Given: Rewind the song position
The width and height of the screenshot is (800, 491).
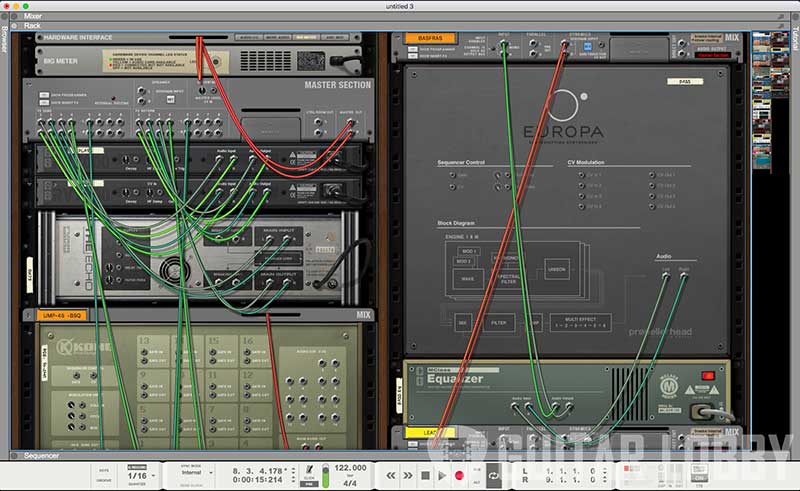Looking at the screenshot, I should tap(390, 476).
